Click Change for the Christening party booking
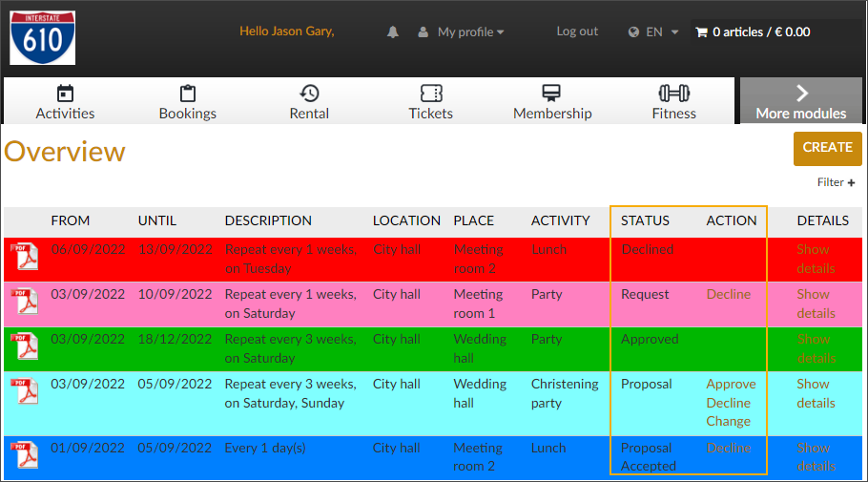The height and width of the screenshot is (482, 868). (728, 421)
